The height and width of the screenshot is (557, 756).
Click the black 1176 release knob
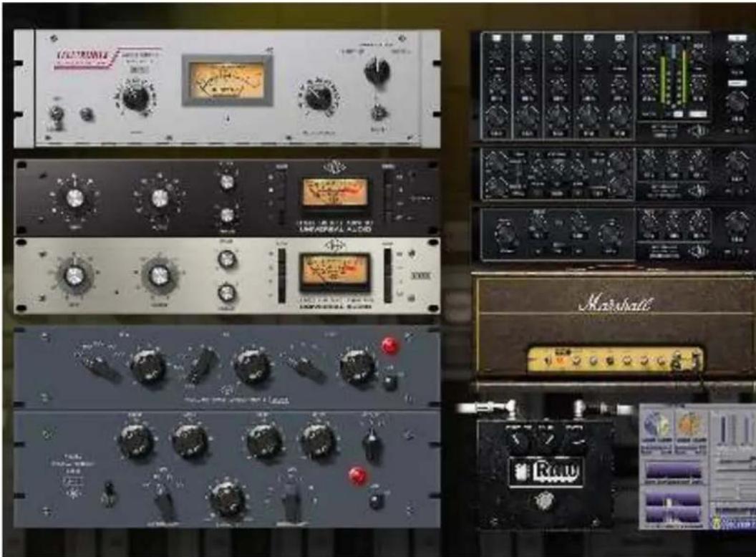coord(227,215)
